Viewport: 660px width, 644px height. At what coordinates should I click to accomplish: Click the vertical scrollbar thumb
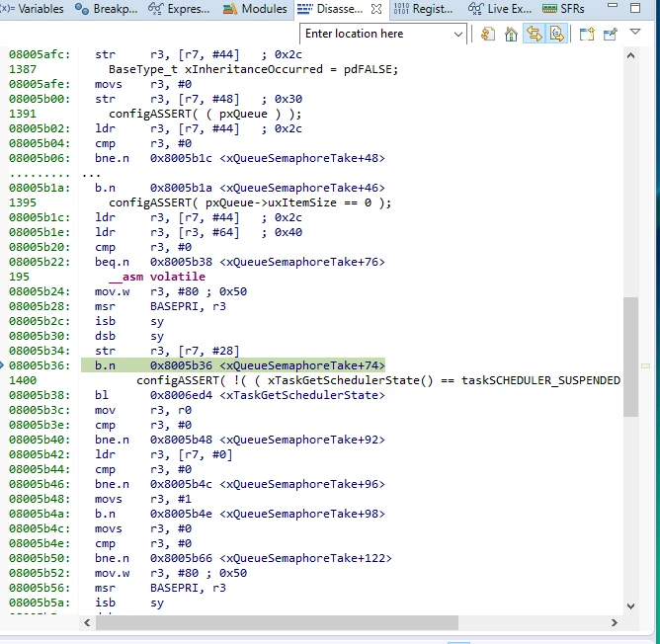tap(630, 357)
